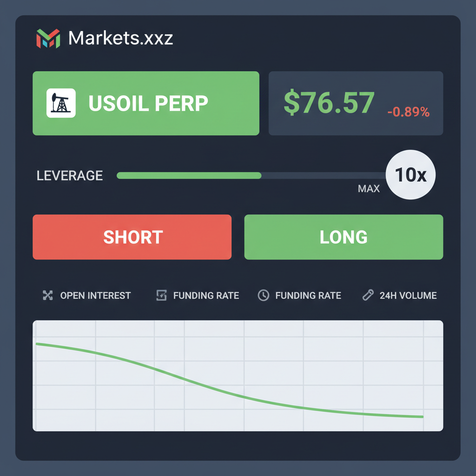Screen dimensions: 476x476
Task: Click the clock icon next to Funding Rate
Action: (x=264, y=295)
